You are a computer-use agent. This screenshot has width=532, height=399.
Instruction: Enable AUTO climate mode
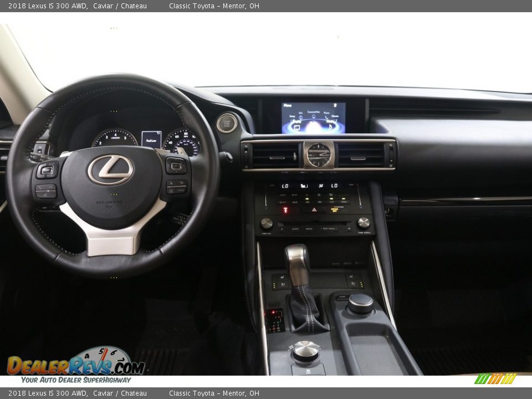coord(281,195)
